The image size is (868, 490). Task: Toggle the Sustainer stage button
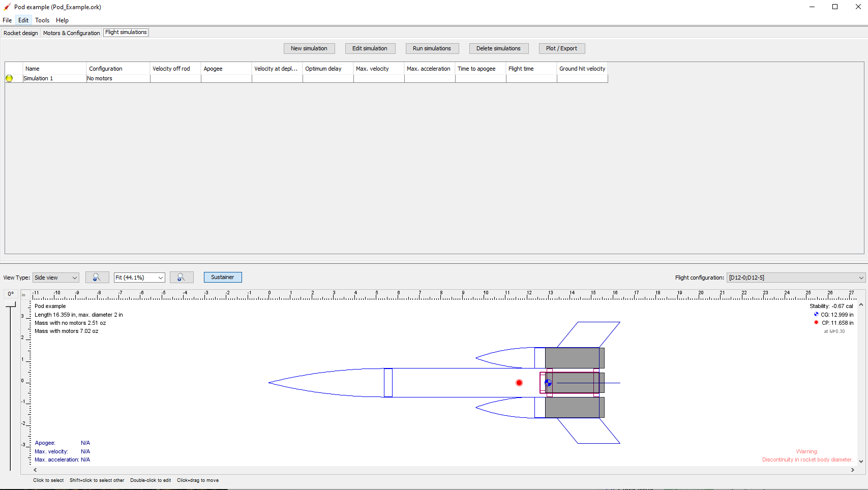[223, 277]
